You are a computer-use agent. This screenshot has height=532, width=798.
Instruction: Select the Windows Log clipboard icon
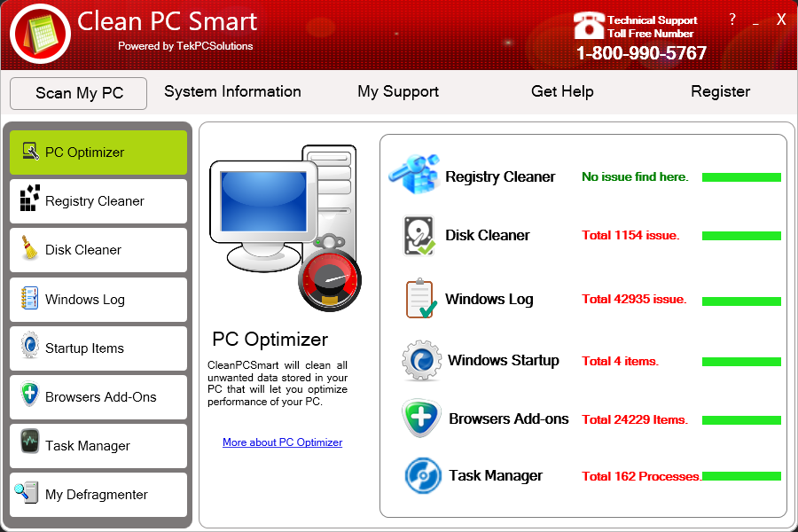[420, 299]
